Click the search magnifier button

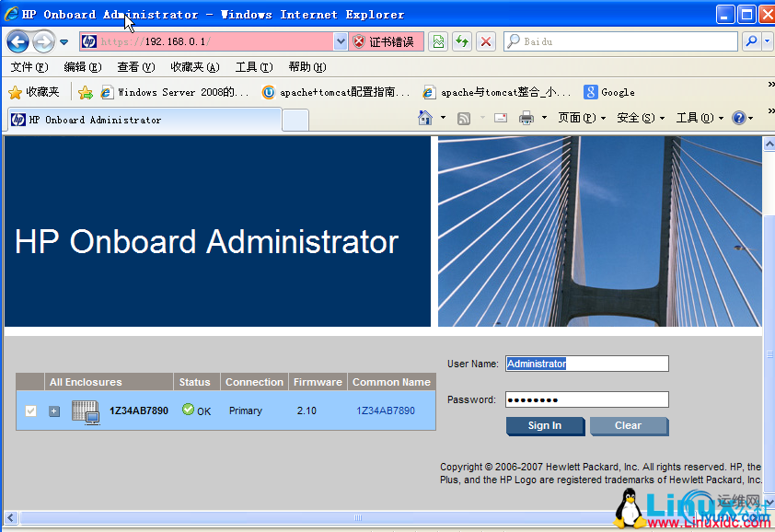tap(751, 41)
